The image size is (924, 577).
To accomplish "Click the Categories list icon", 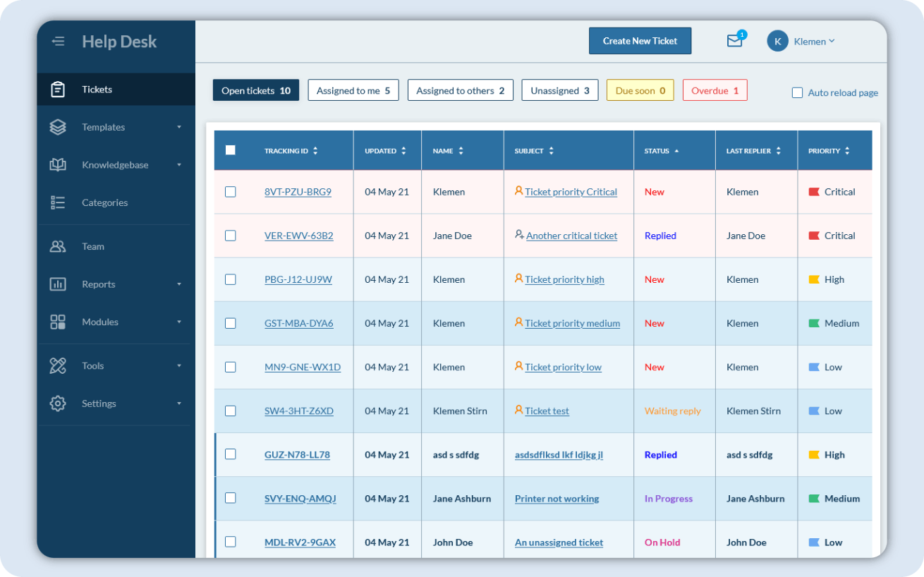I will click(x=58, y=202).
